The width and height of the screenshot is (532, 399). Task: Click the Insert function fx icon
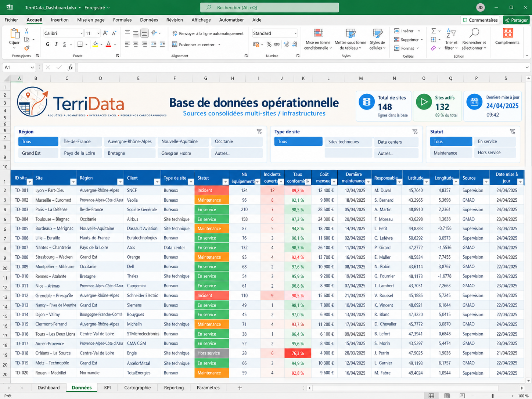(x=70, y=67)
